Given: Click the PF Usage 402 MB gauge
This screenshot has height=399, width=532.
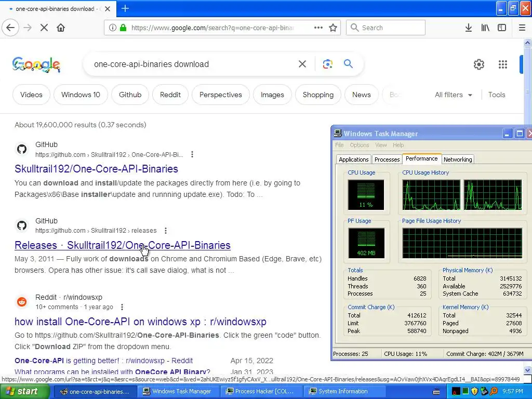Looking at the screenshot, I should point(366,243).
